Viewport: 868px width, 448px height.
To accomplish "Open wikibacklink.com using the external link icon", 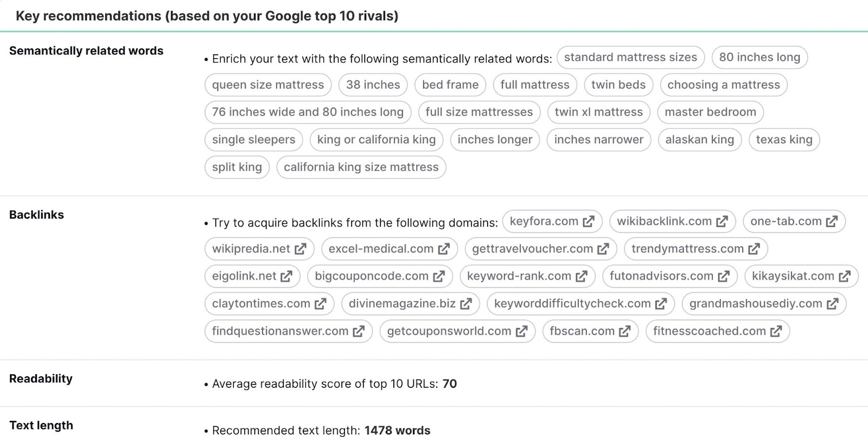I will click(x=722, y=221).
